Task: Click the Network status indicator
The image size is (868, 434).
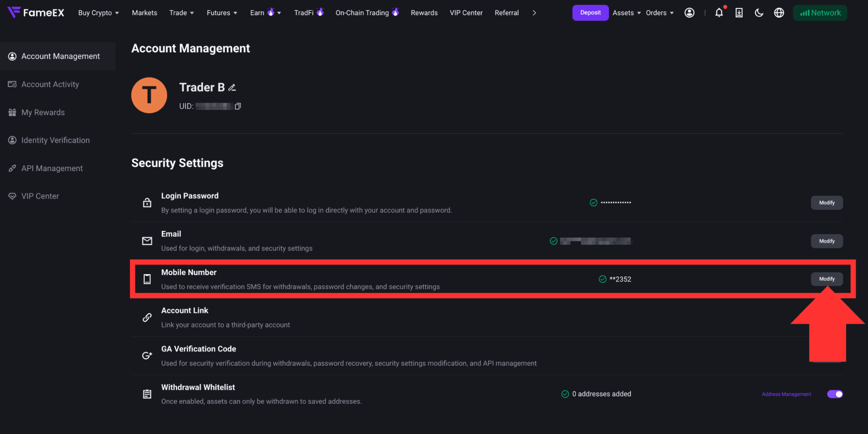Action: 820,13
